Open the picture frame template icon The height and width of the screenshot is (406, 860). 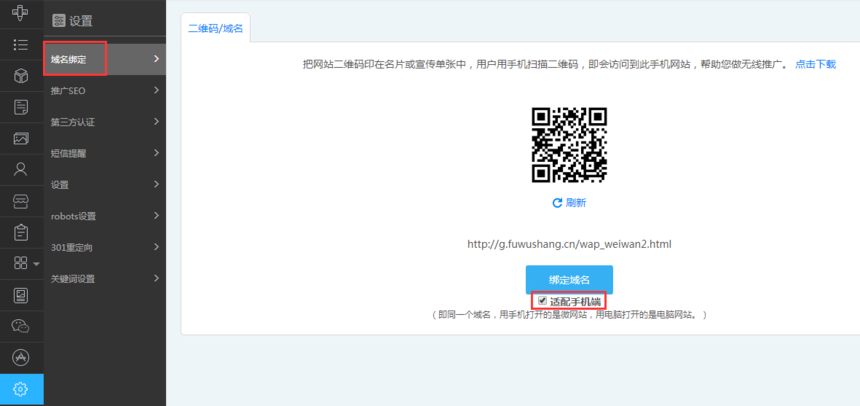click(21, 295)
